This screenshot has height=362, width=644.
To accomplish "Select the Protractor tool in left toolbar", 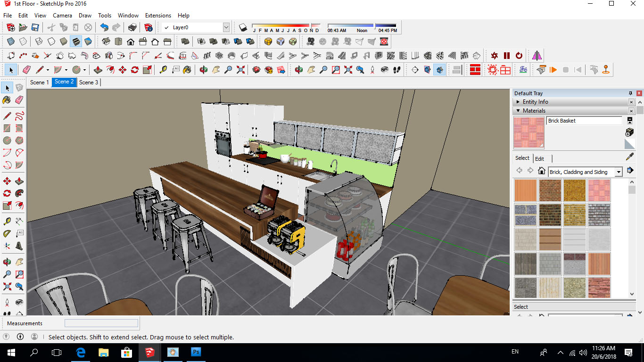I will click(7, 233).
